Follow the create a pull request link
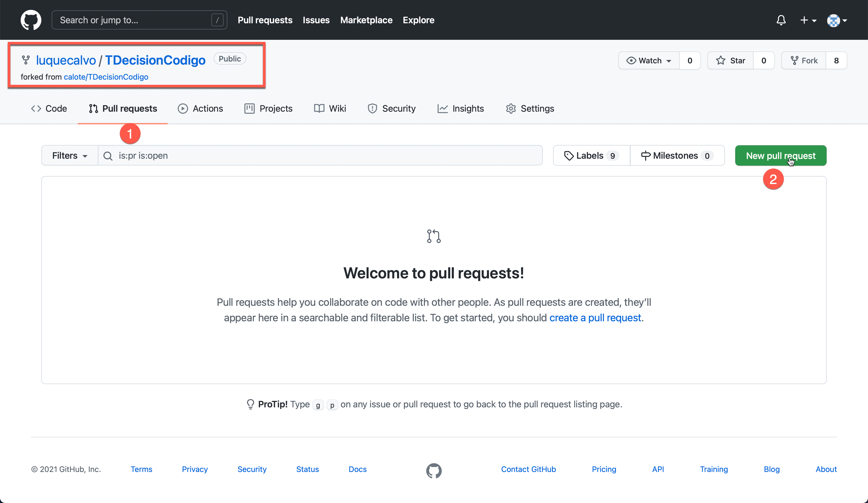The height and width of the screenshot is (503, 868). tap(595, 317)
